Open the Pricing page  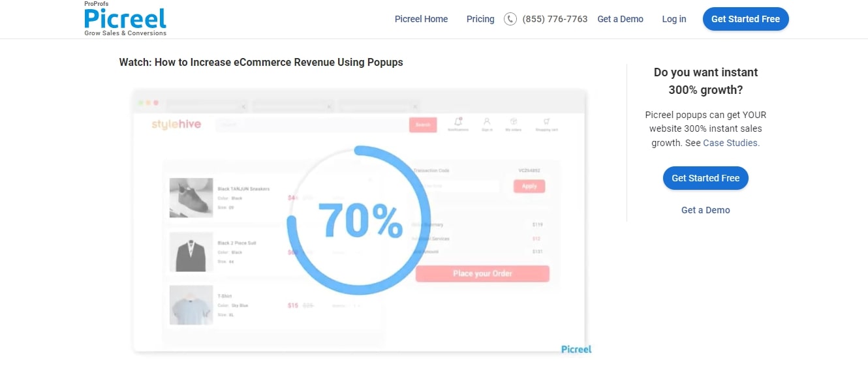(480, 19)
